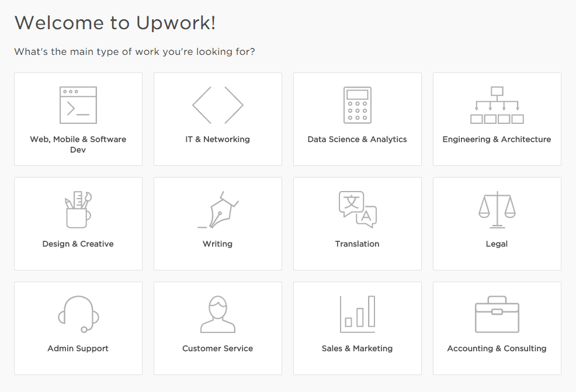Click the terminal window icon for software development
Viewport: 576px width, 392px height.
coord(78,105)
